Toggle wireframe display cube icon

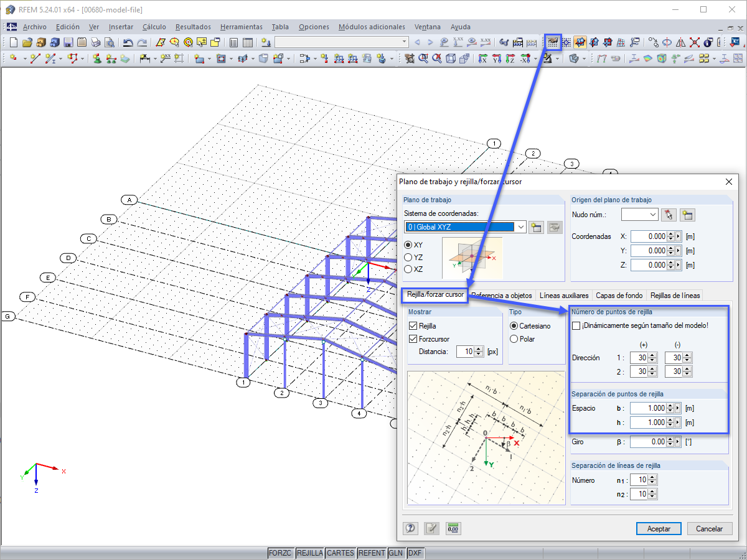click(x=450, y=58)
